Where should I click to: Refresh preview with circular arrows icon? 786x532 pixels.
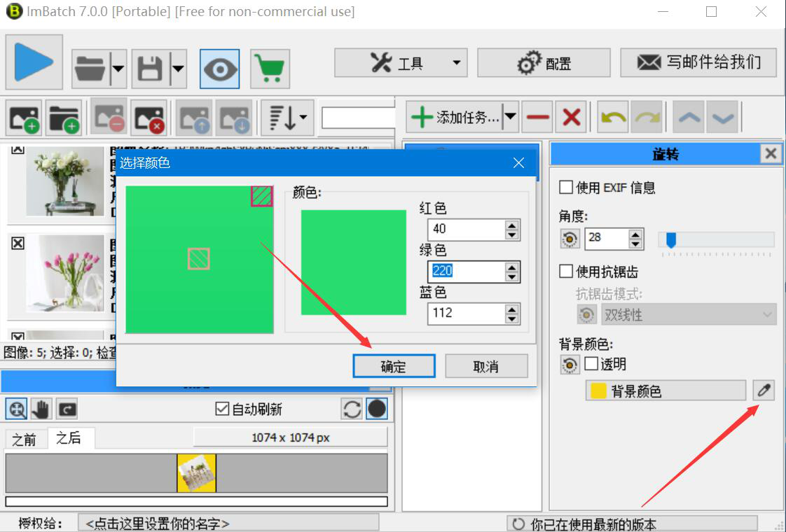pyautogui.click(x=352, y=409)
